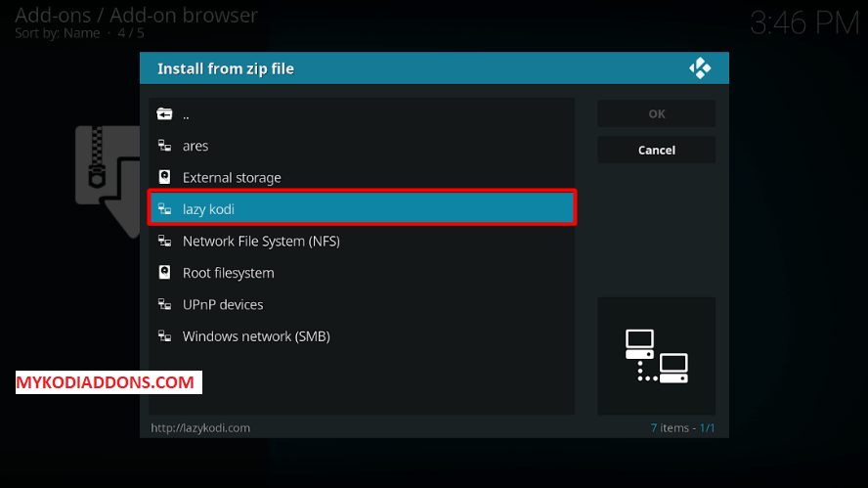Screen dimensions: 868x488
Task: Select External storage entry
Action: 362,177
